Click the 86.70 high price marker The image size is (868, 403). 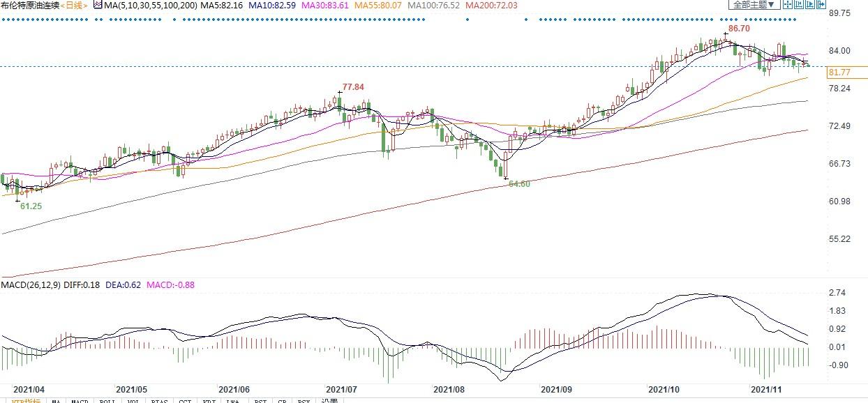(x=738, y=29)
